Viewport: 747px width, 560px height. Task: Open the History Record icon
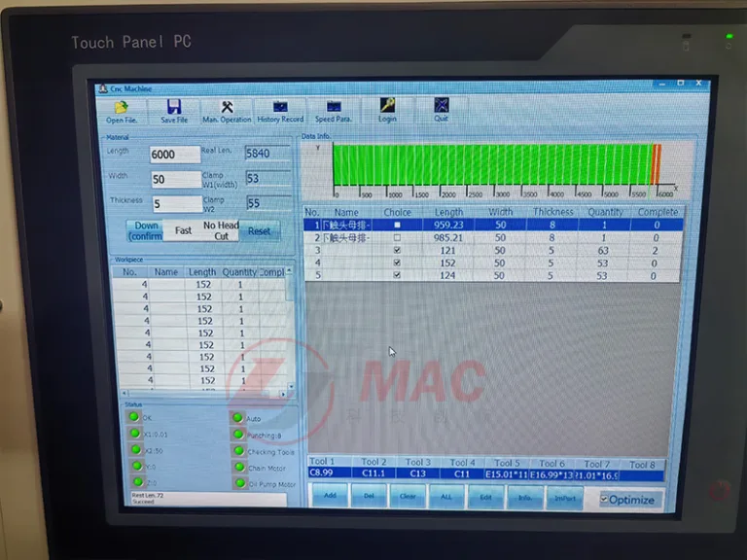(280, 107)
